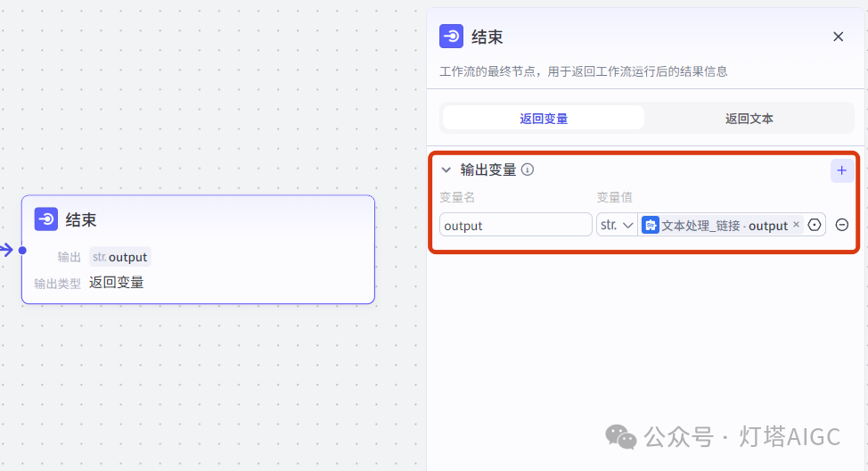
Task: Switch to 返回变量 mode
Action: tap(544, 118)
